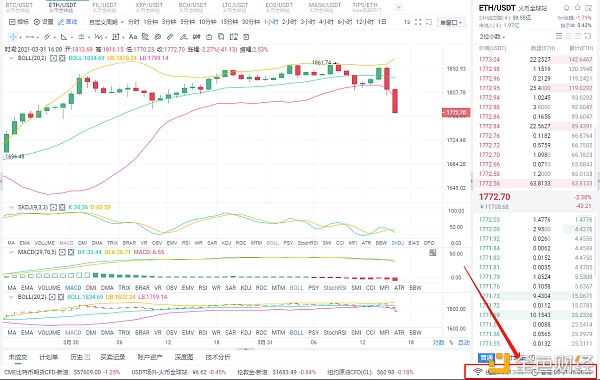Image resolution: width=600 pixels, height=380 pixels.
Task: Select the triangle shape drawing tool
Action: pyautogui.click(x=64, y=37)
